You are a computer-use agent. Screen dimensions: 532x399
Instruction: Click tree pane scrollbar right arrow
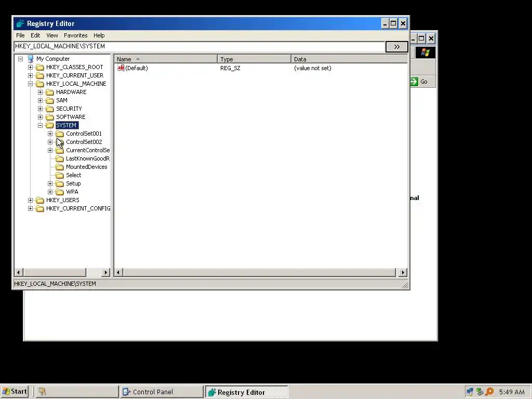pos(106,272)
